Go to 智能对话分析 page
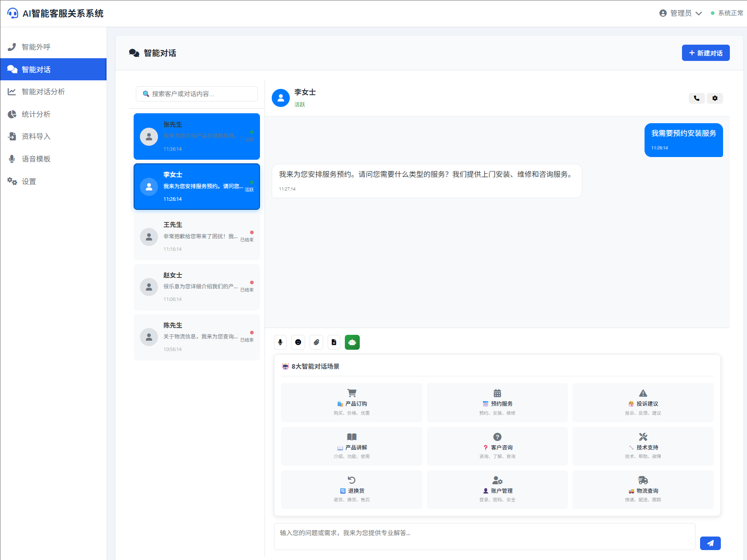Viewport: 747px width, 560px height. pyautogui.click(x=53, y=92)
